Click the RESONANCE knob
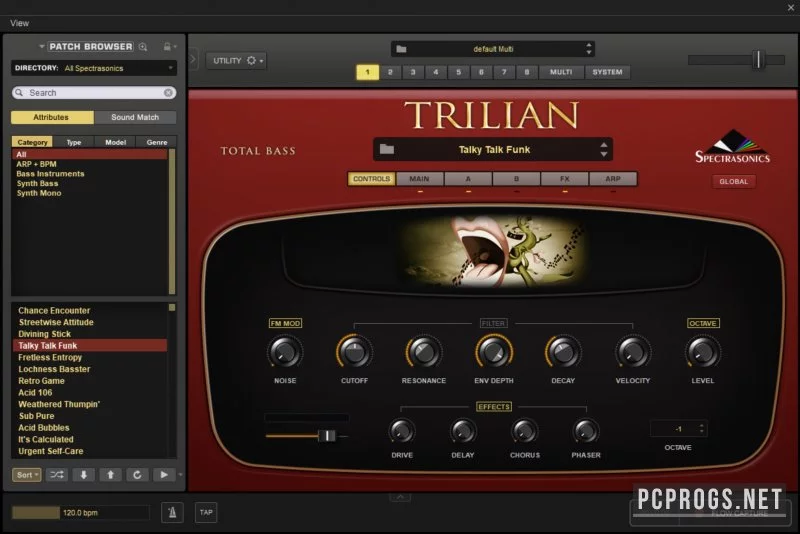The image size is (800, 534). 423,352
